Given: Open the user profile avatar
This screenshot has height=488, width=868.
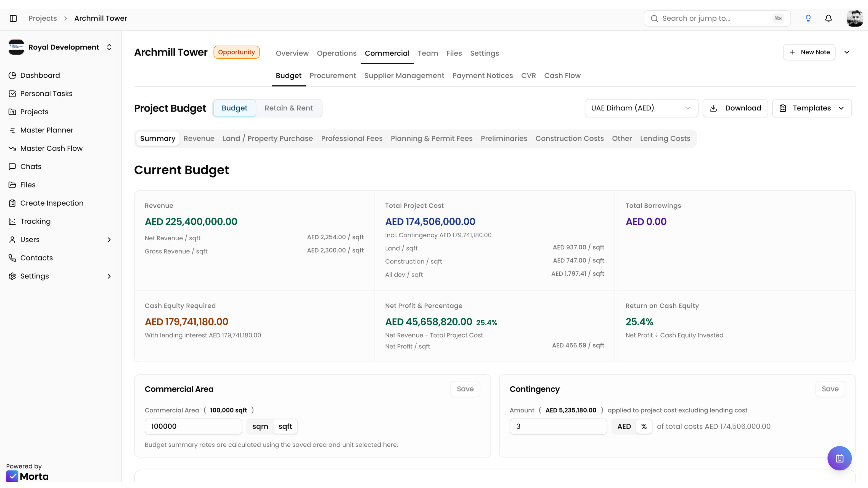Looking at the screenshot, I should point(854,18).
